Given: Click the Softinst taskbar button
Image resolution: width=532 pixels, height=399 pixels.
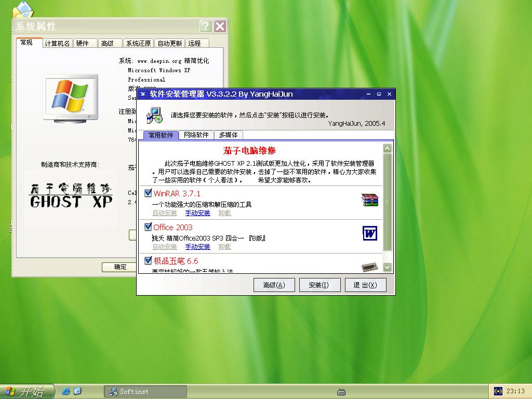Looking at the screenshot, I should tap(145, 392).
